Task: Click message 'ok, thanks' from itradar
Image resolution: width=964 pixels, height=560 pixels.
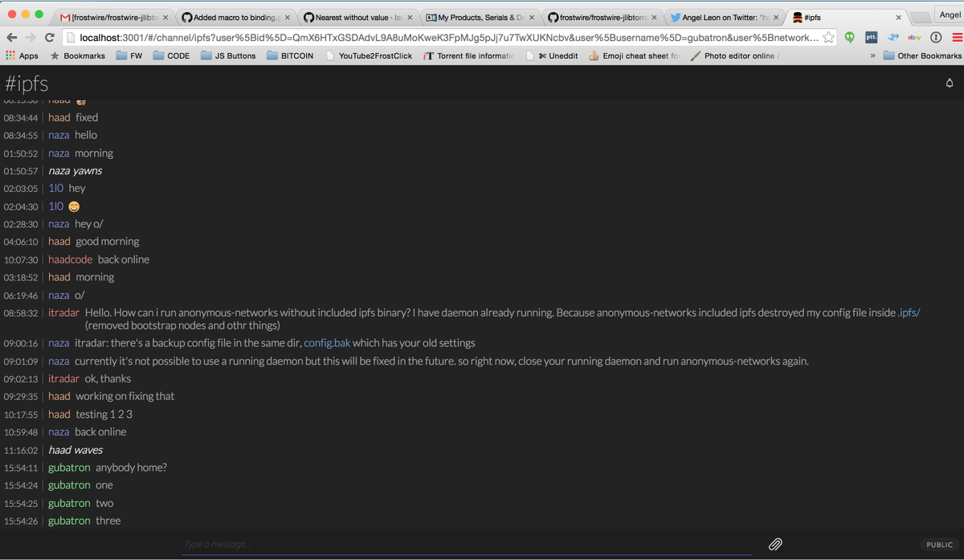Action: pyautogui.click(x=108, y=378)
